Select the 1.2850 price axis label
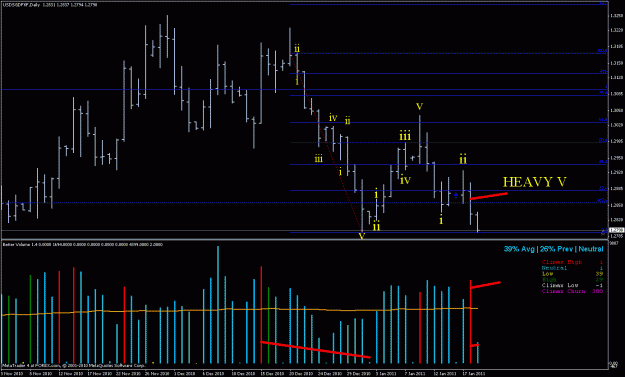Screen dimensions: 625x377 tap(616, 205)
